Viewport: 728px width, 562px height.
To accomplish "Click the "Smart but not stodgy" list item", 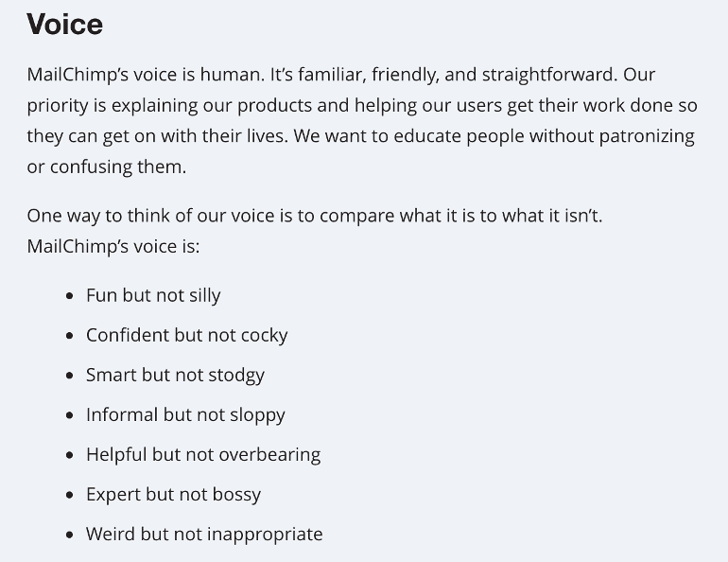I will [x=175, y=375].
